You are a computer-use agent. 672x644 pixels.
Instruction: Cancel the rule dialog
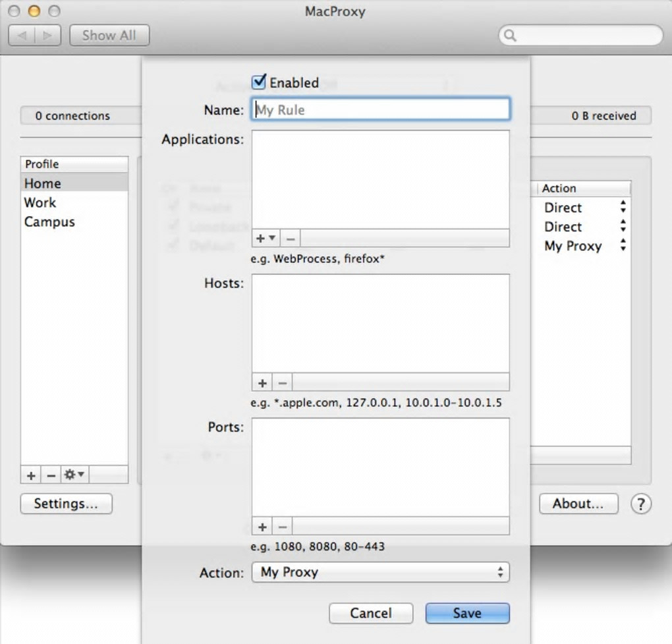pyautogui.click(x=371, y=613)
